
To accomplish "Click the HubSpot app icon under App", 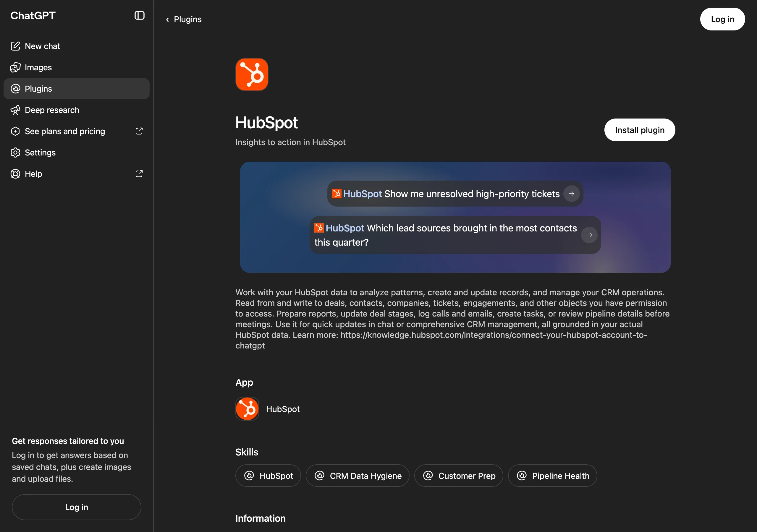I will tap(247, 409).
